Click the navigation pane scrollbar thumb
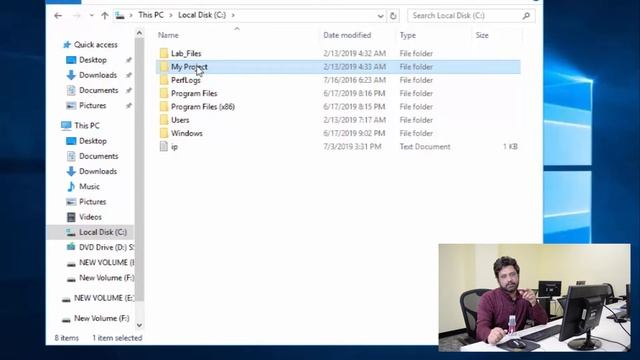640x360 pixels. pos(139,169)
